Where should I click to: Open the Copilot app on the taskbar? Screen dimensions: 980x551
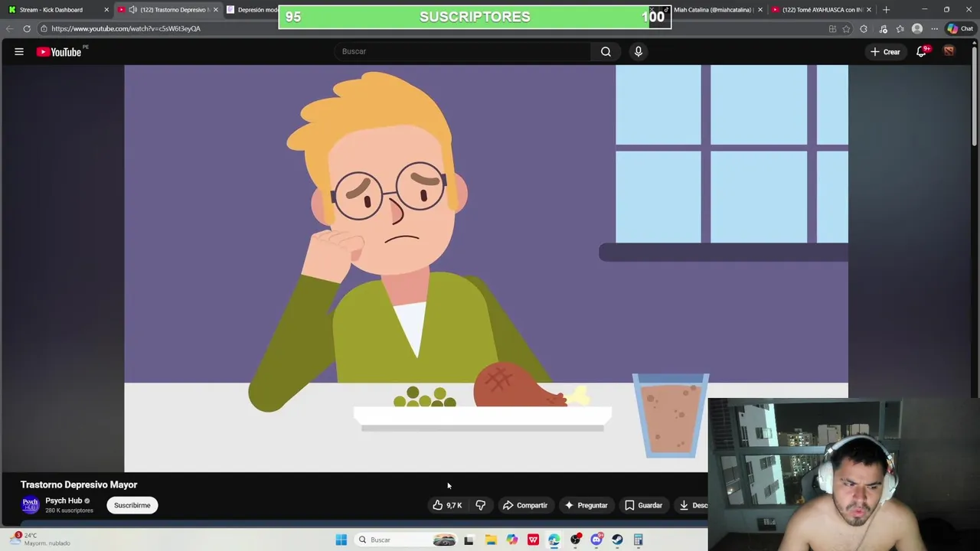tap(511, 540)
